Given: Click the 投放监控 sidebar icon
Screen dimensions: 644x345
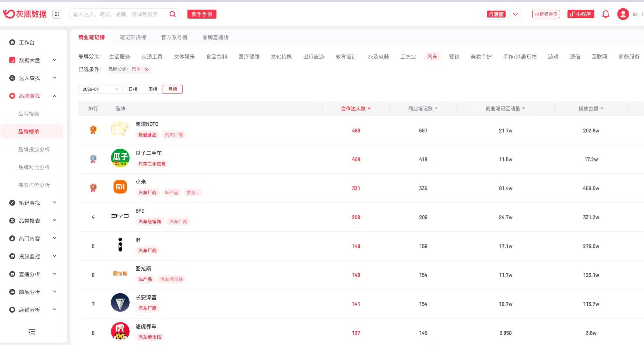Looking at the screenshot, I should coord(12,256).
